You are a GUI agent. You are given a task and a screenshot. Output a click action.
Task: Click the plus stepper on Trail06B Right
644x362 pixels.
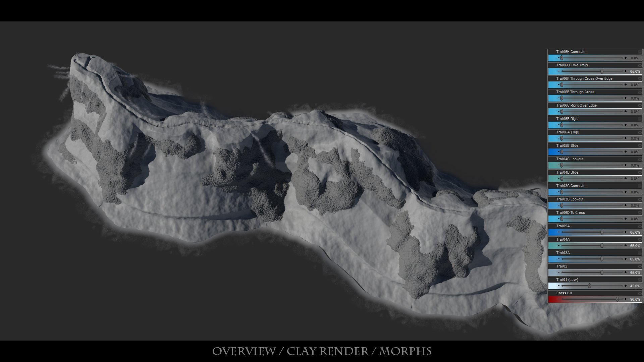626,125
